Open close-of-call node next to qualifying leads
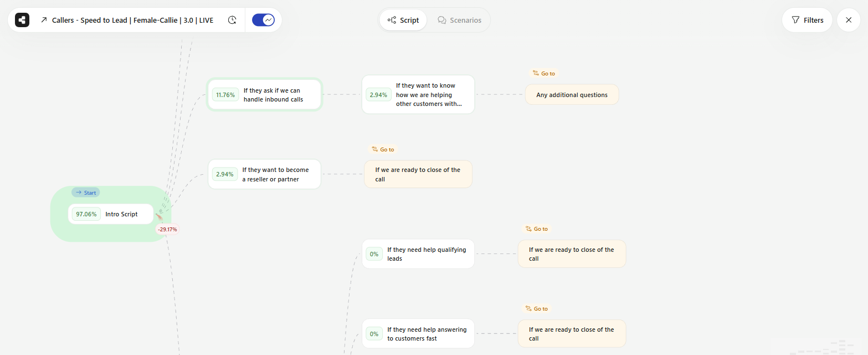 tap(572, 254)
